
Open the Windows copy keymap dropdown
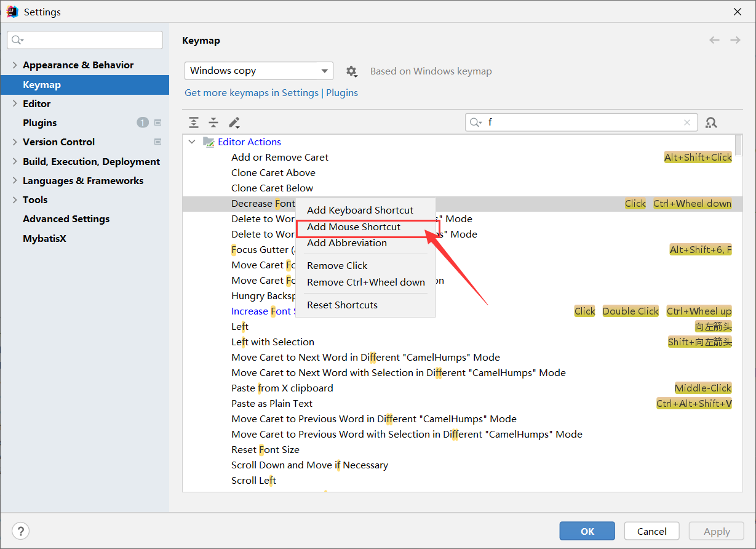[258, 71]
